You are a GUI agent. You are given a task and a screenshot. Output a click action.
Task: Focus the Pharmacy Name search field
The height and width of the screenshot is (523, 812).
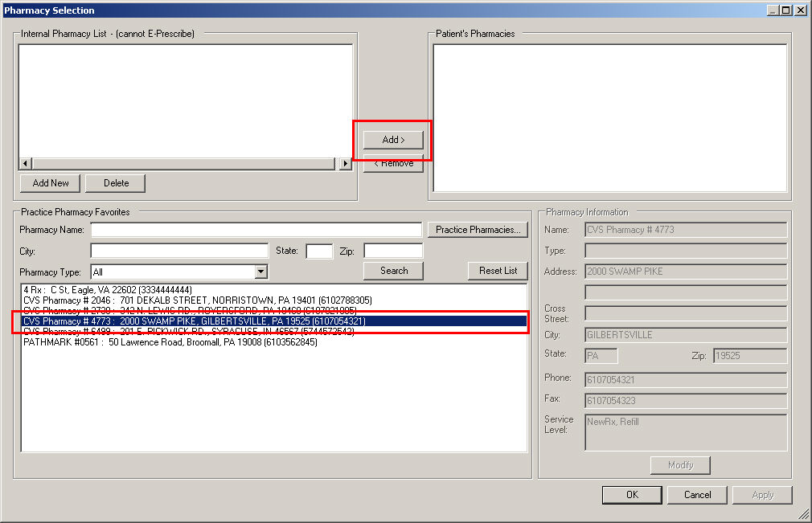coord(256,230)
